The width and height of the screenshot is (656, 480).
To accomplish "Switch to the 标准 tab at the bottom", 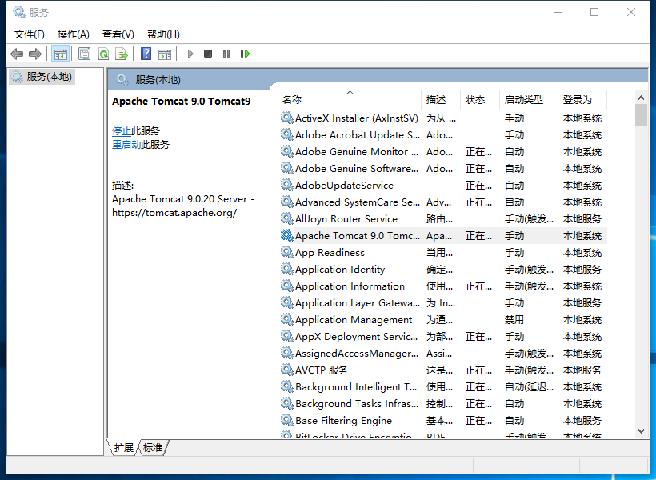I will pyautogui.click(x=153, y=447).
